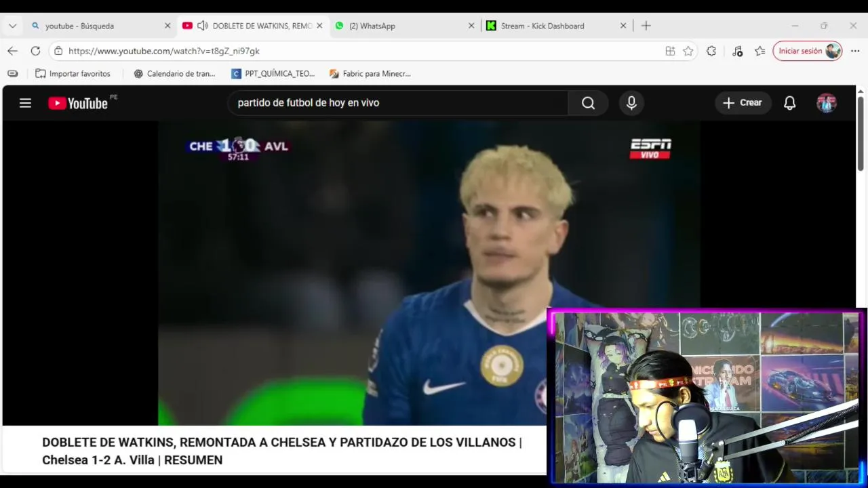Open the tab list dropdown arrow
The height and width of the screenshot is (488, 868).
coord(12,26)
